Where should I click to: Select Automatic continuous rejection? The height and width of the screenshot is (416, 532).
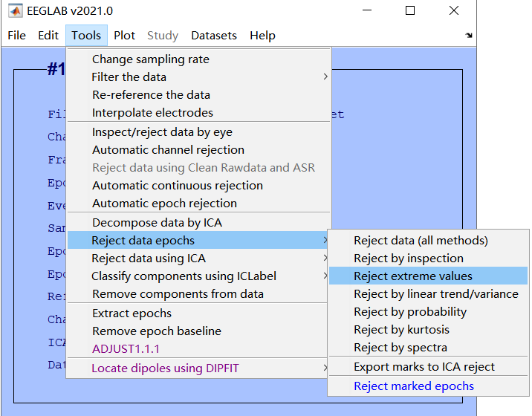click(199, 186)
